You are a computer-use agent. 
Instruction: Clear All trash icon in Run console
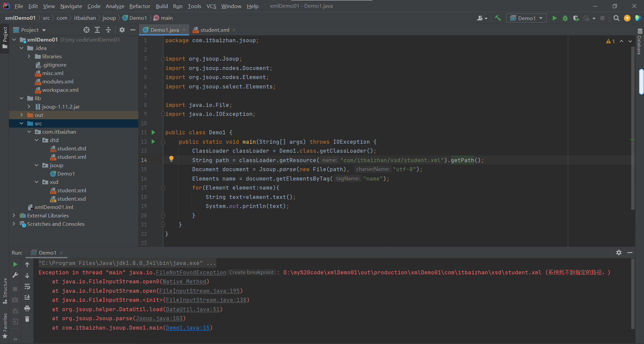pos(27,319)
